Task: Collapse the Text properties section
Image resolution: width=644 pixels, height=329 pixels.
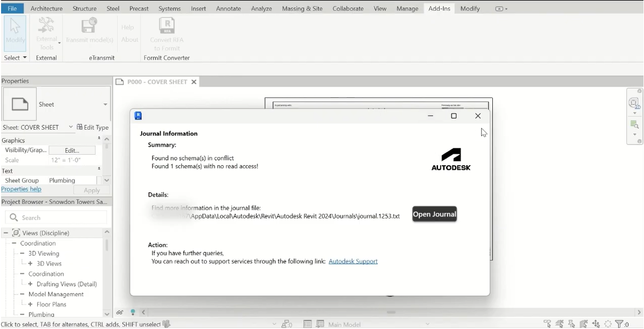Action: [99, 169]
